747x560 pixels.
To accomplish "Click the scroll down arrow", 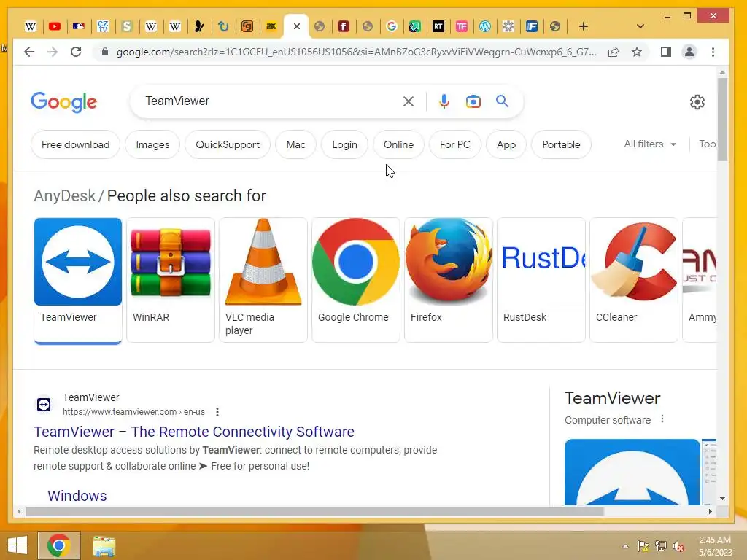I will point(722,499).
